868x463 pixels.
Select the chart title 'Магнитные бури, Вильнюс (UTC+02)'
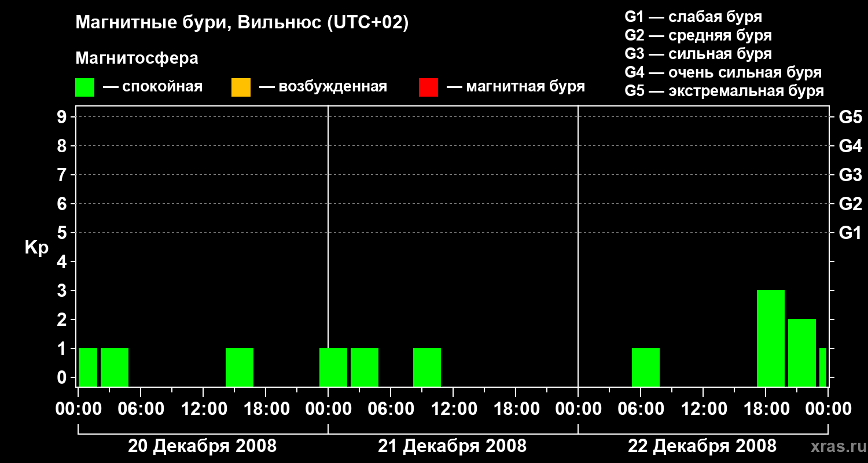coord(242,23)
